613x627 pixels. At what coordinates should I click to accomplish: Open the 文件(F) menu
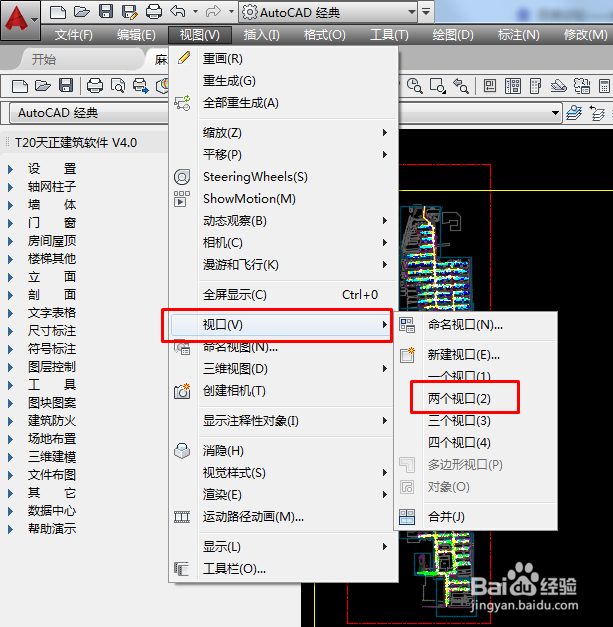pyautogui.click(x=74, y=35)
